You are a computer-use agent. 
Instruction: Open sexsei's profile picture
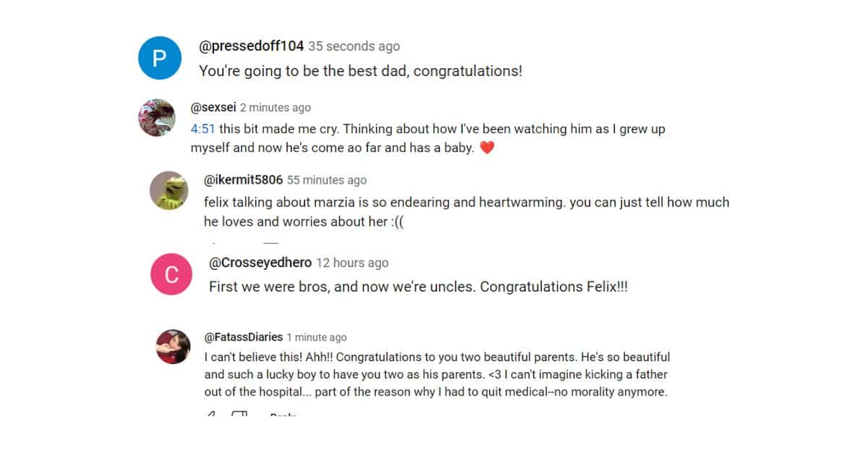pyautogui.click(x=157, y=118)
